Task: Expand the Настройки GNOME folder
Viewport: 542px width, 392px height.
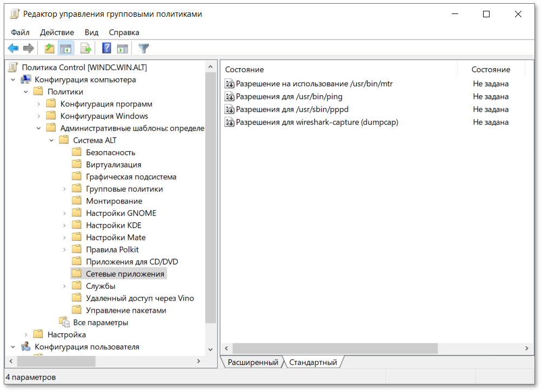Action: click(64, 213)
